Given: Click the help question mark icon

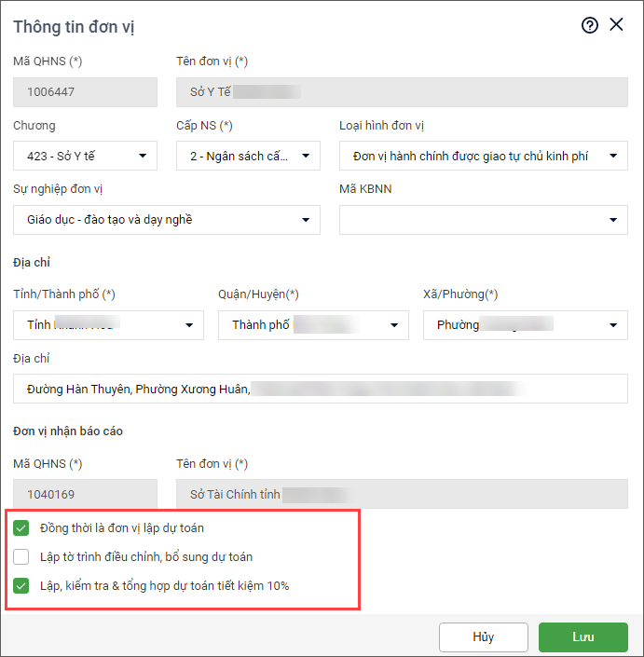Looking at the screenshot, I should click(x=589, y=25).
